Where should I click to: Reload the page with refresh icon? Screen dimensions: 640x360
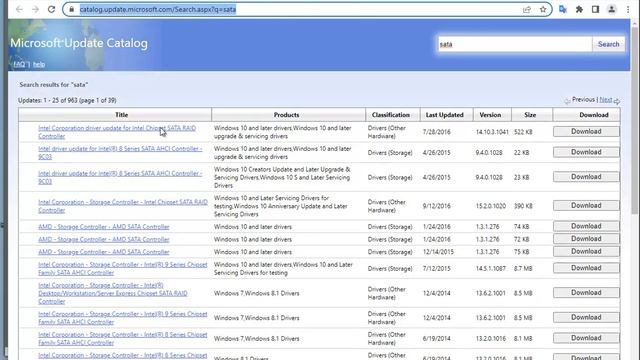click(x=51, y=9)
